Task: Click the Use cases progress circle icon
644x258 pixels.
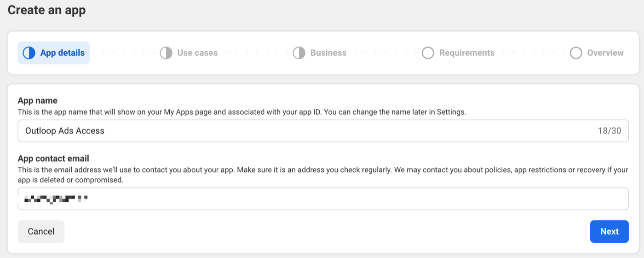Action: point(166,53)
